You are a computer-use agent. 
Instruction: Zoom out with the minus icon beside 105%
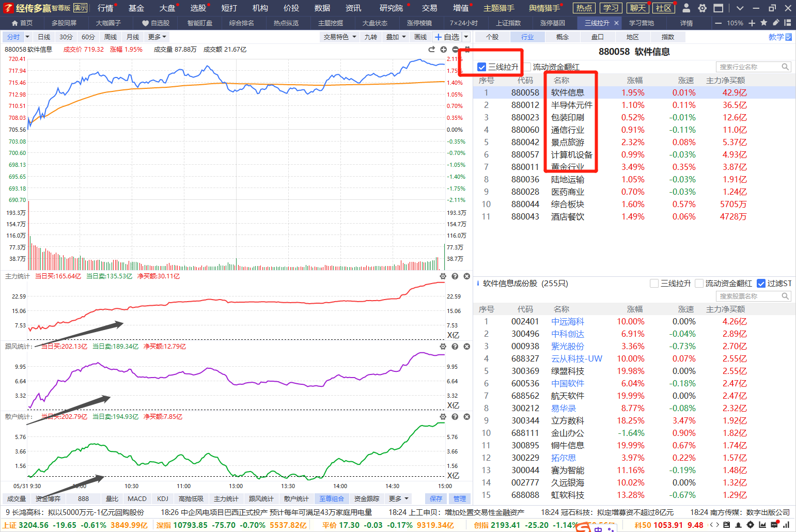[718, 23]
